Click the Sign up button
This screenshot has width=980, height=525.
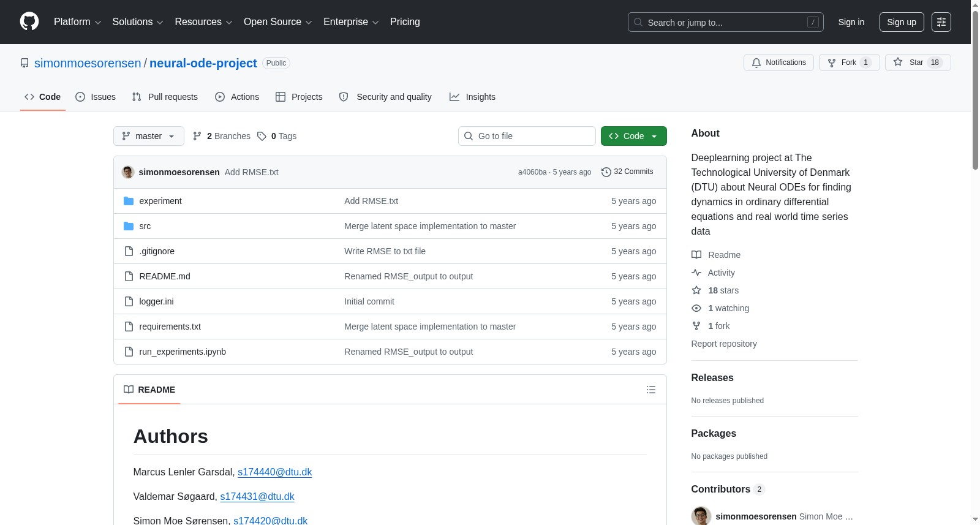click(x=902, y=22)
